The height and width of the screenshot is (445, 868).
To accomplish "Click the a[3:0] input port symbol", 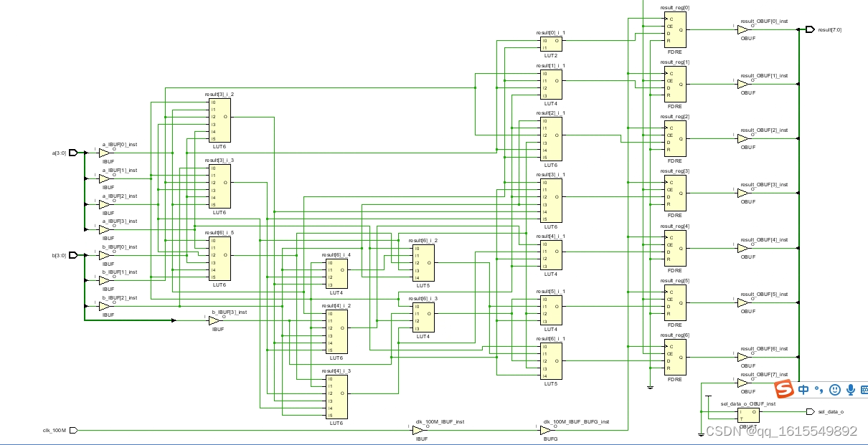I will [72, 153].
